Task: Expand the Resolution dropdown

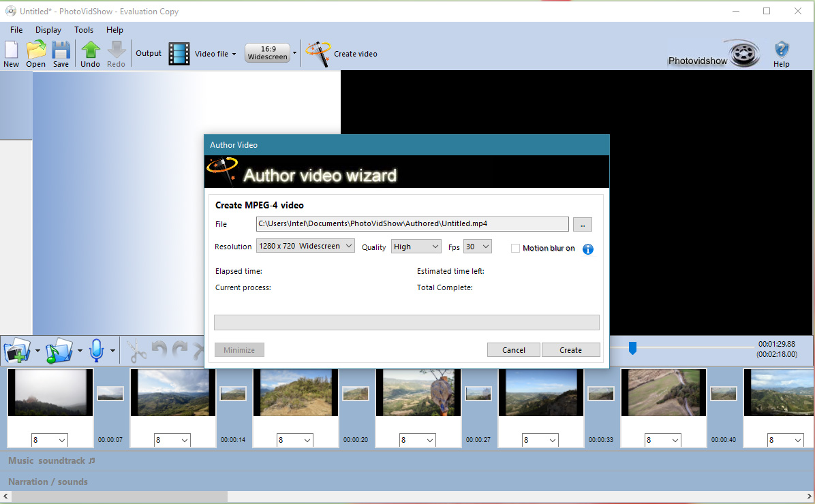Action: pos(305,246)
